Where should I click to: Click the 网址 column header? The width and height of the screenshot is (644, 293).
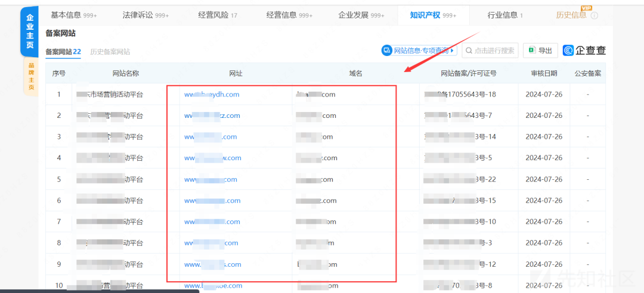236,73
